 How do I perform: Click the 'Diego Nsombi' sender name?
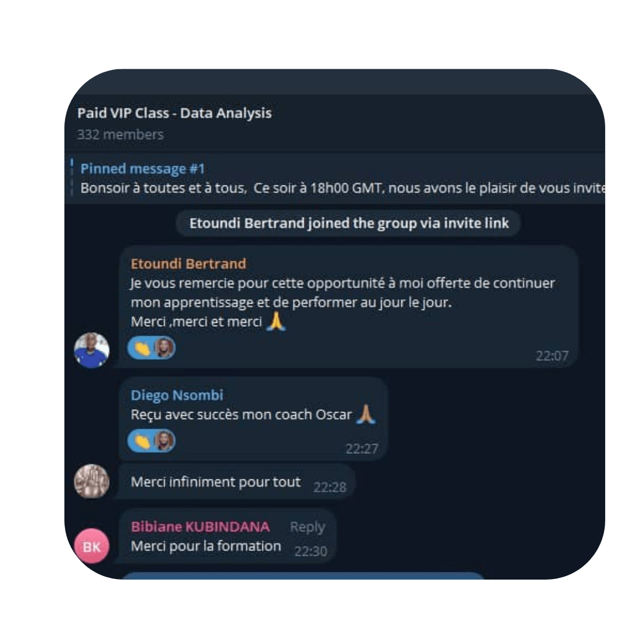coord(177,395)
